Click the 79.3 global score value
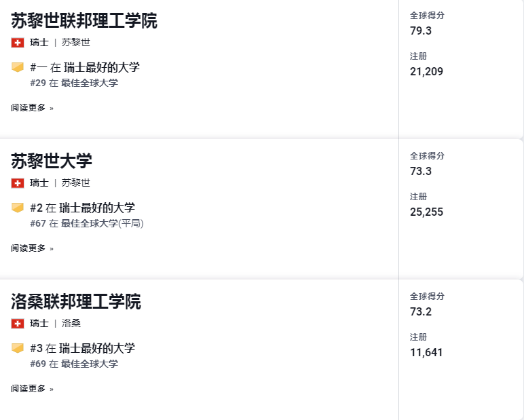524x420 pixels. [421, 31]
